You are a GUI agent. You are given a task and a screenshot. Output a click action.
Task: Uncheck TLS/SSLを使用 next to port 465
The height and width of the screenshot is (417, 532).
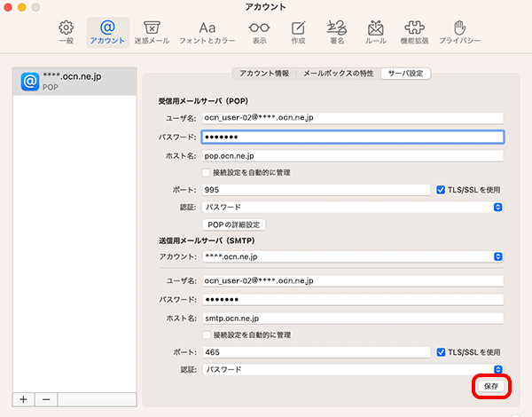[x=441, y=352]
